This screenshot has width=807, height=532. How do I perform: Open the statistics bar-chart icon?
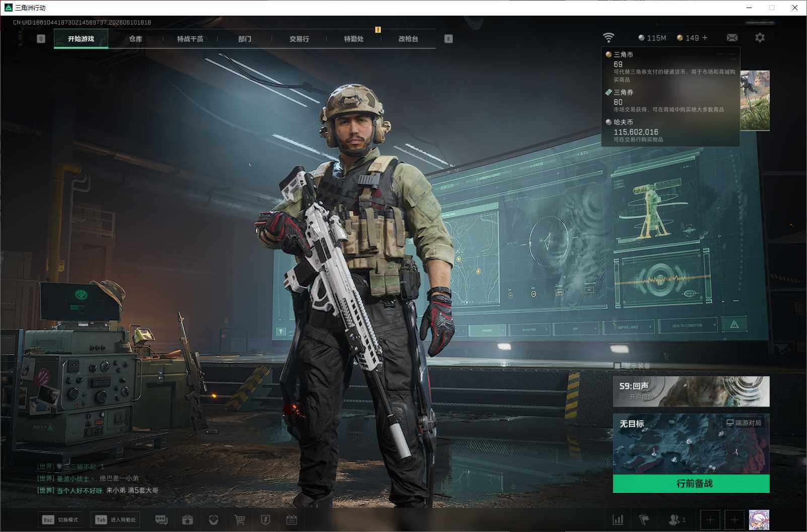[618, 519]
